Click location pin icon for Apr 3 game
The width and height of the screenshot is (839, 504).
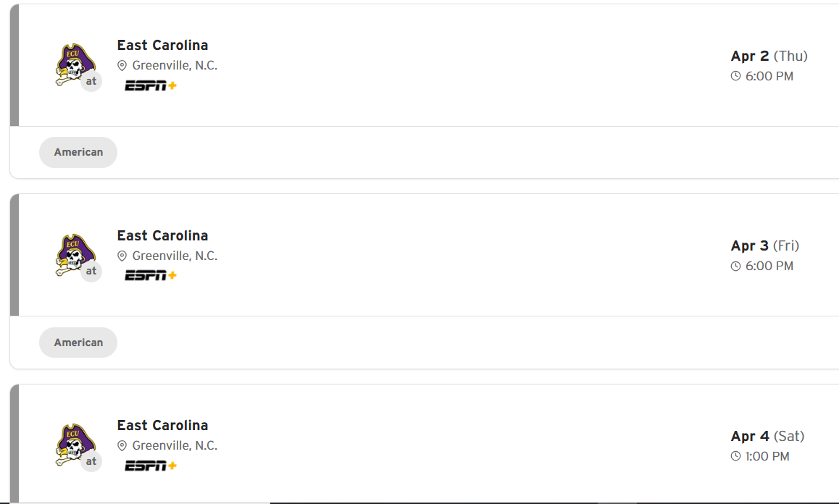click(x=122, y=256)
